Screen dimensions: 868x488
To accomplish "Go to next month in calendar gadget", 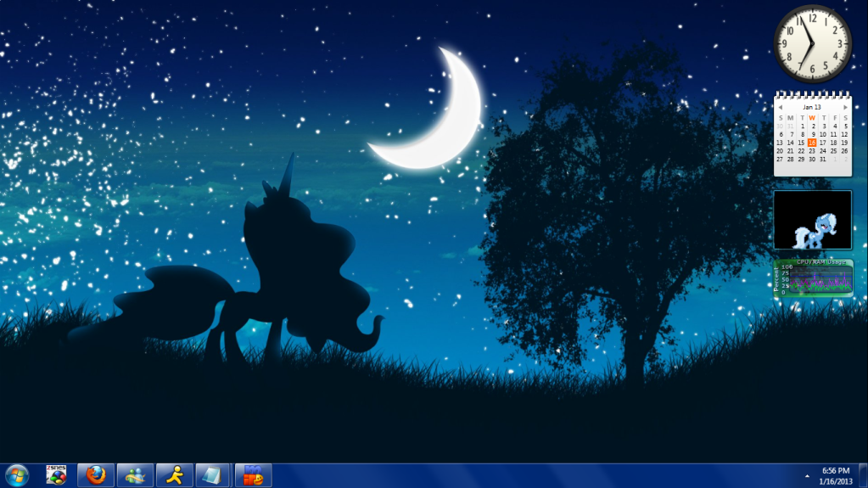I will point(845,108).
